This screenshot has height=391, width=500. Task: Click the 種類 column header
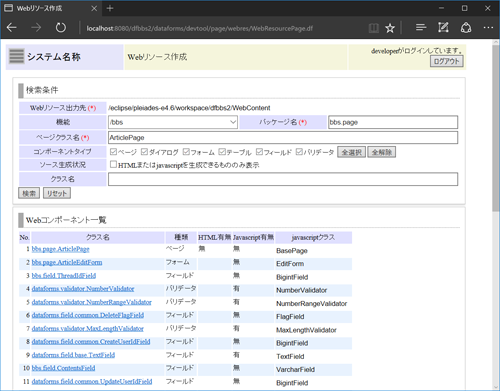point(181,237)
